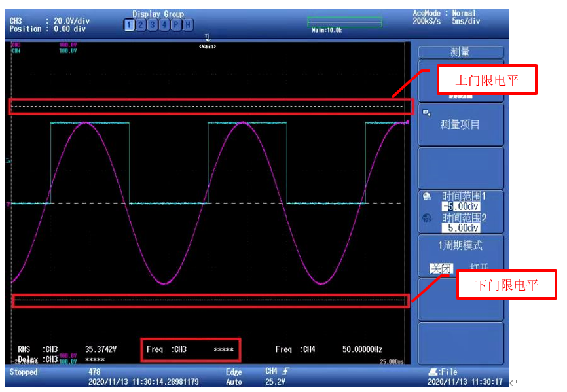Image resolution: width=567 pixels, height=392 pixels.
Task: Set 1周期模式 to 关闭
Action: (x=441, y=268)
